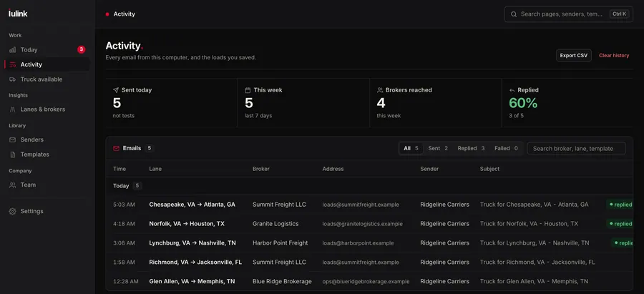The image size is (644, 294).
Task: Click Clear history link
Action: (614, 55)
